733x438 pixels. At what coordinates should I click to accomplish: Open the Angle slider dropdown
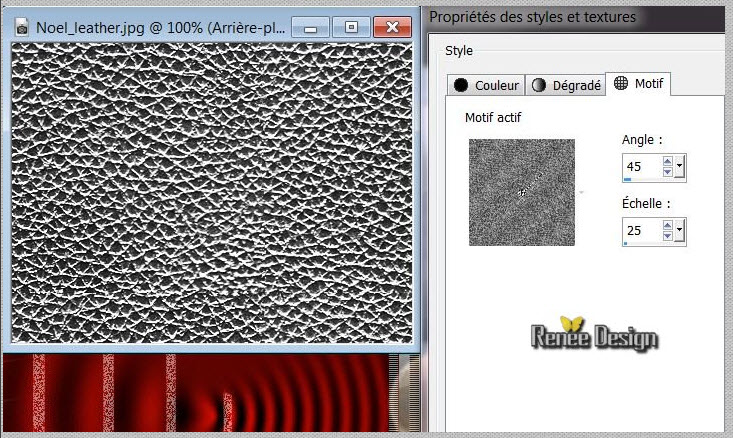click(x=680, y=166)
